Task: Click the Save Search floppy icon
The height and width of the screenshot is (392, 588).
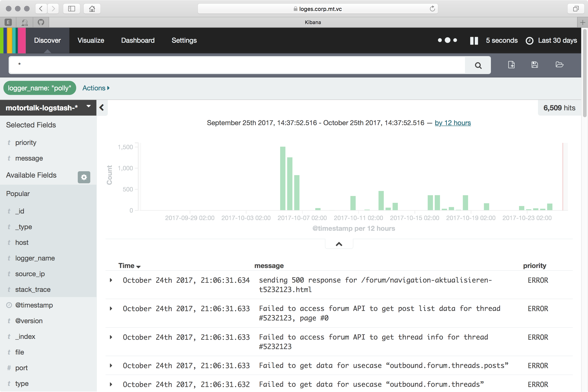Action: 535,65
